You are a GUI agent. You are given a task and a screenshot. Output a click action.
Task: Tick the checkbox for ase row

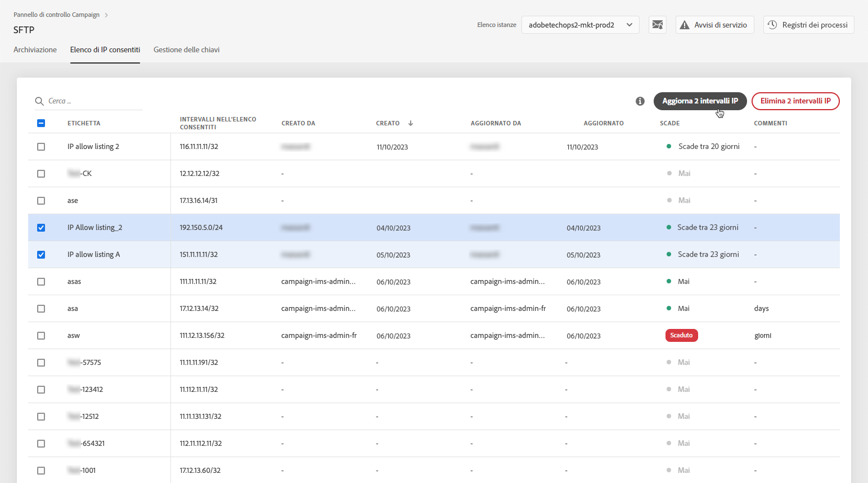pos(41,201)
